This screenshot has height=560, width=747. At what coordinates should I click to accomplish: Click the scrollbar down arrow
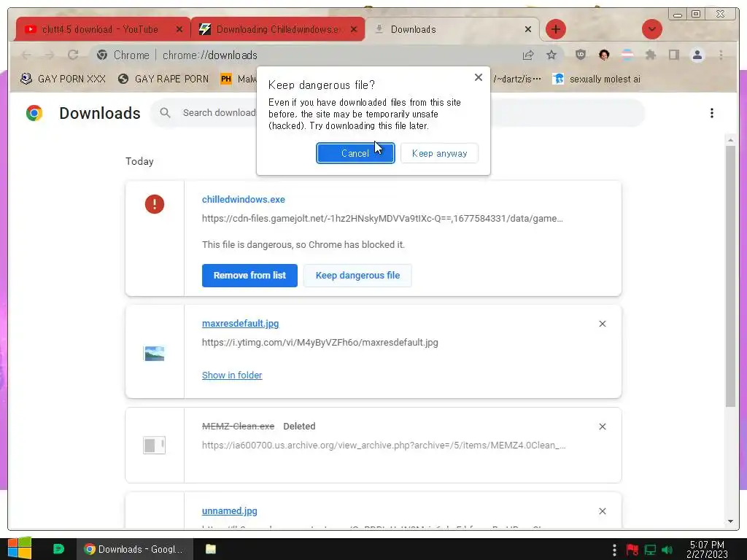(730, 521)
